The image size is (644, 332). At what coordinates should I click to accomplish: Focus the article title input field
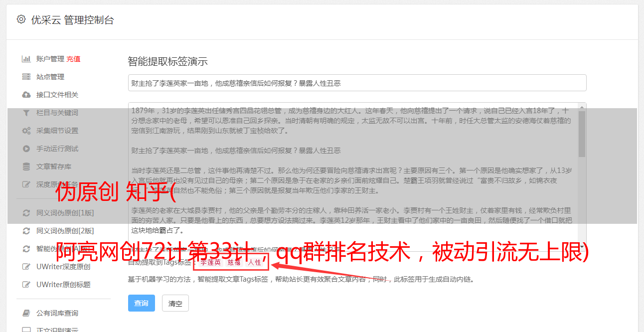click(x=357, y=83)
